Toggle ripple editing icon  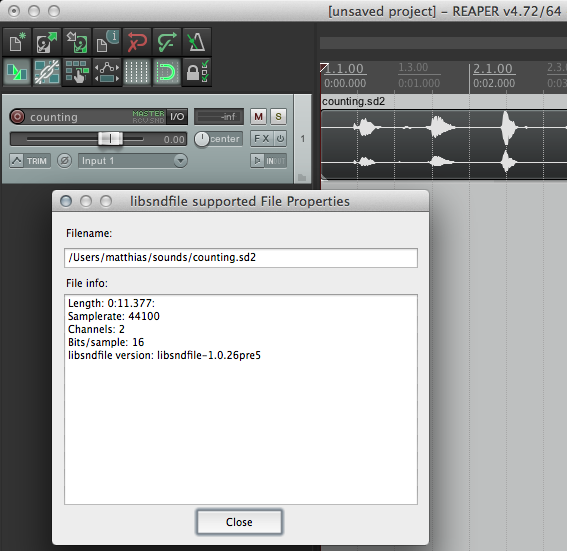click(77, 72)
